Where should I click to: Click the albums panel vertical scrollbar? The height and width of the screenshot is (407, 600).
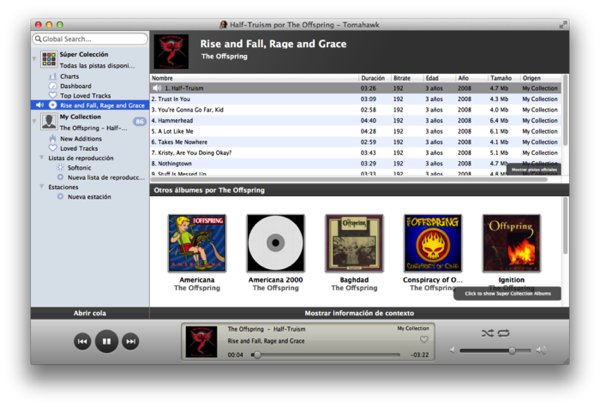tap(565, 226)
